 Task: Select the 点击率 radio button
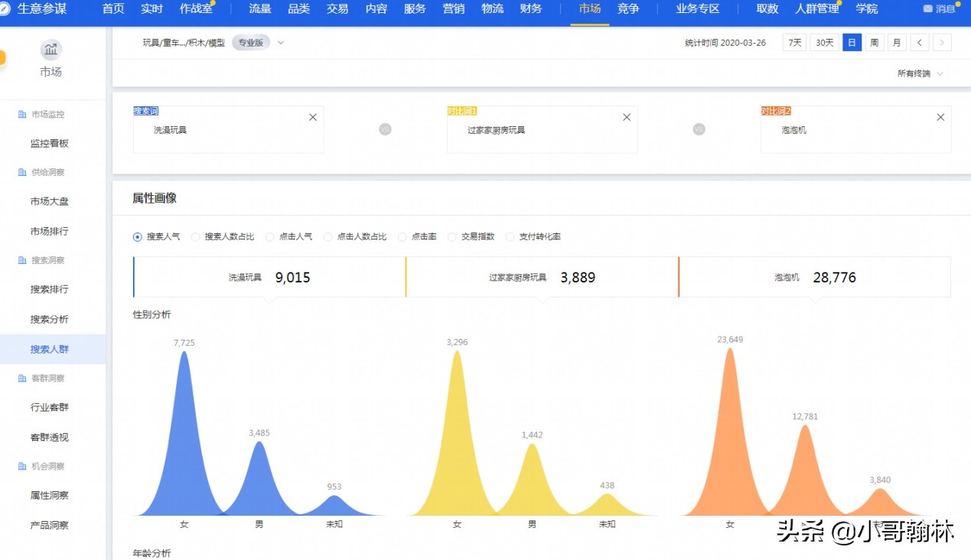pos(402,237)
